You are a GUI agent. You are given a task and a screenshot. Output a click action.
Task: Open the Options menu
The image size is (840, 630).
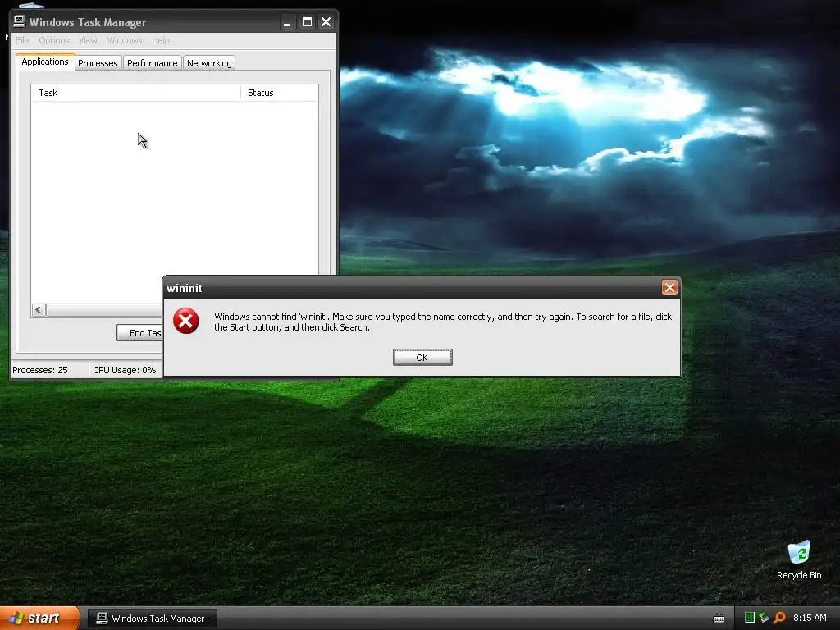[x=54, y=40]
